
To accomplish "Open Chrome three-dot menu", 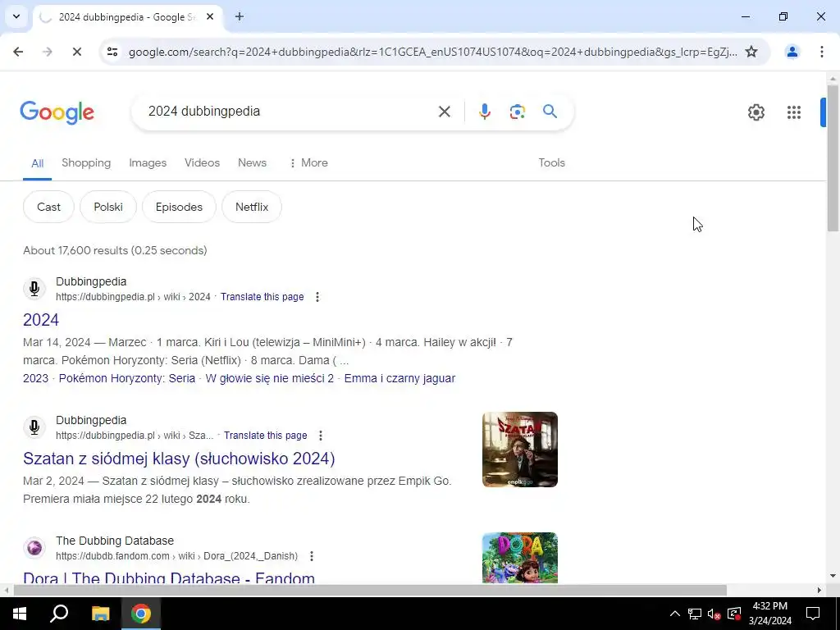I will [x=821, y=52].
